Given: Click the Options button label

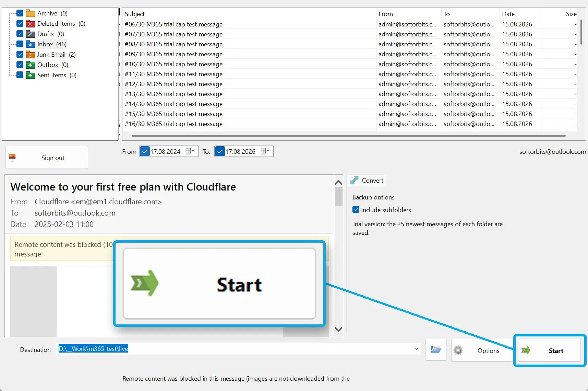Looking at the screenshot, I should coord(488,350).
